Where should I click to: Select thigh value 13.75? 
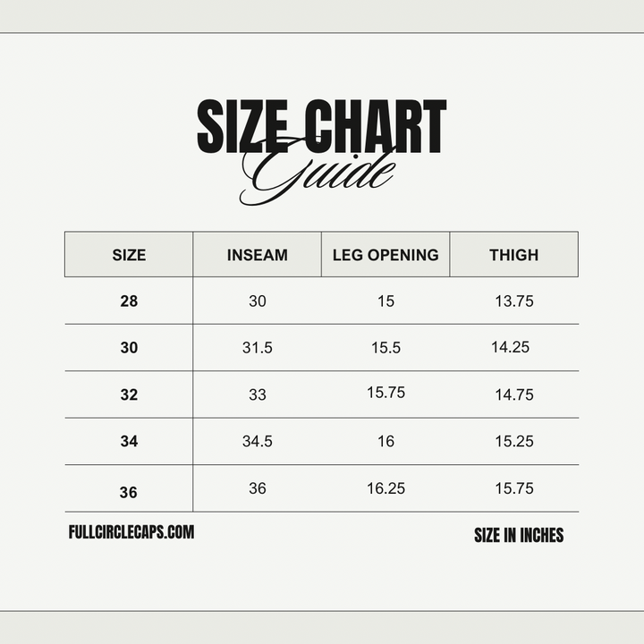[x=514, y=301]
